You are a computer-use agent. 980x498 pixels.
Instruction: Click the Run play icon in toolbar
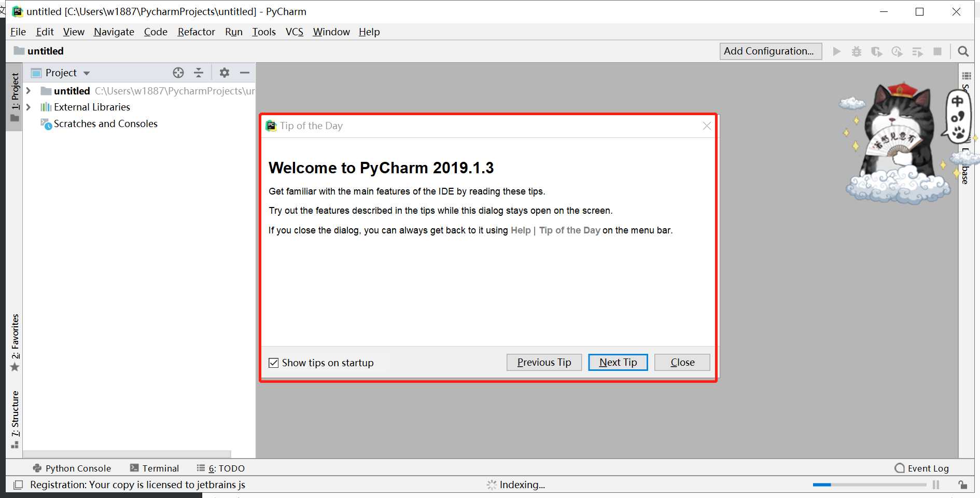(x=836, y=51)
